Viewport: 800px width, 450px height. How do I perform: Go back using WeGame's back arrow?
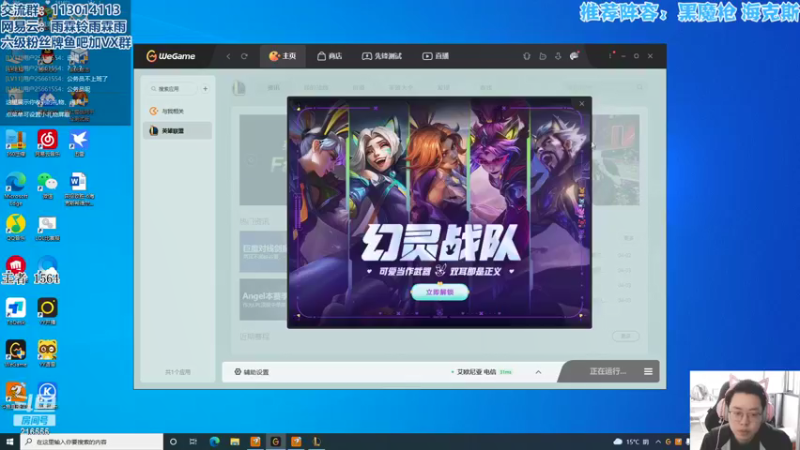pos(228,56)
